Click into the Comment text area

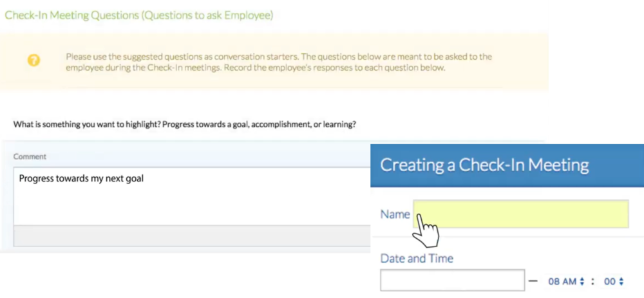tap(192, 196)
